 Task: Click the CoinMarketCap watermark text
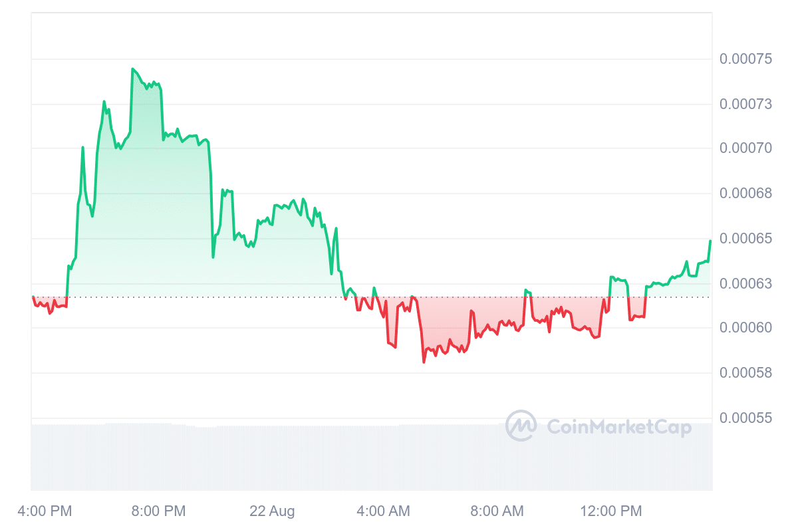click(x=618, y=427)
